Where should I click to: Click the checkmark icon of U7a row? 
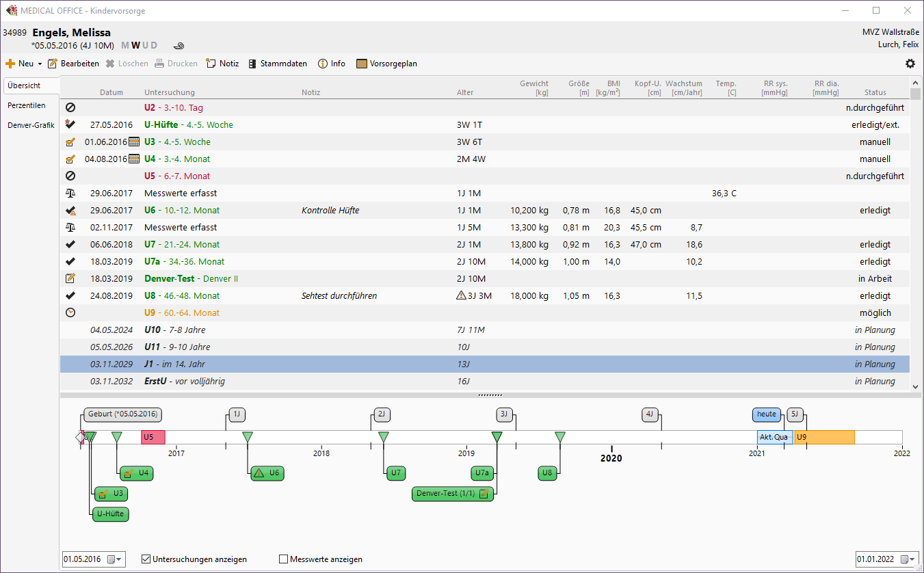[x=70, y=262]
